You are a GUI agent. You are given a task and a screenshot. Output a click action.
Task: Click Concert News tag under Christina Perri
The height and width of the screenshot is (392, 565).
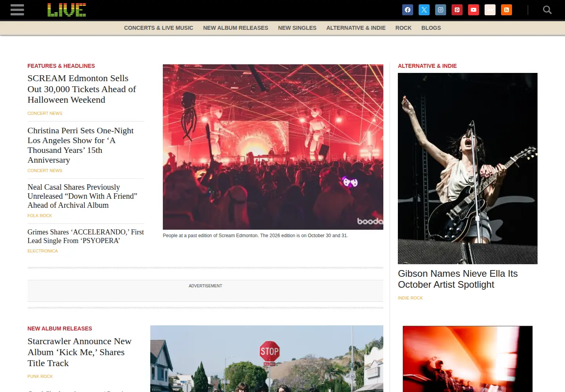pos(45,171)
